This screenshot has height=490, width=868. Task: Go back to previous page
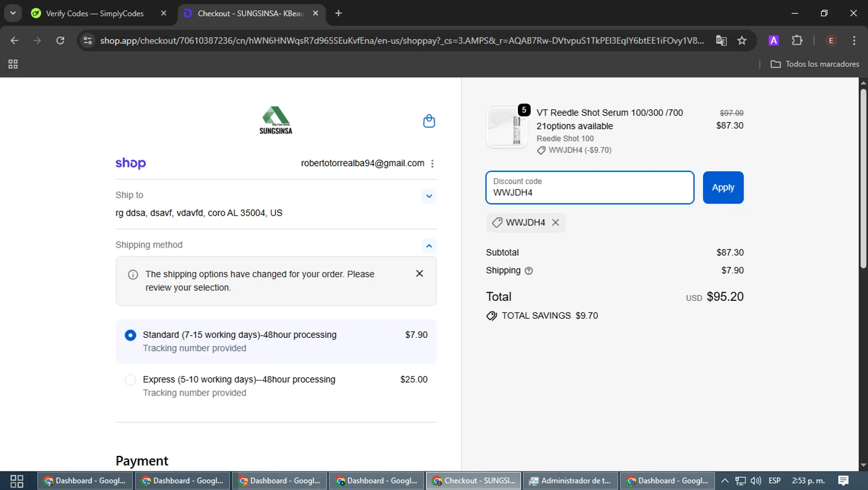(14, 40)
